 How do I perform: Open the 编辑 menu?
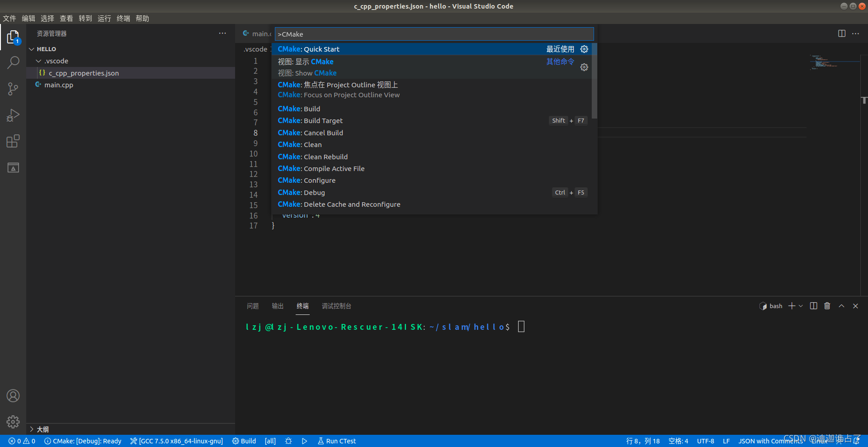28,18
